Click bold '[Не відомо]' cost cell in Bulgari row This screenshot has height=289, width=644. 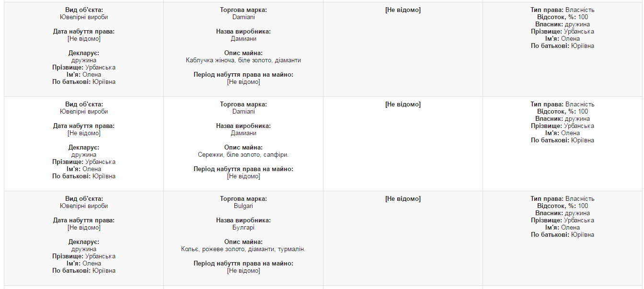(403, 199)
